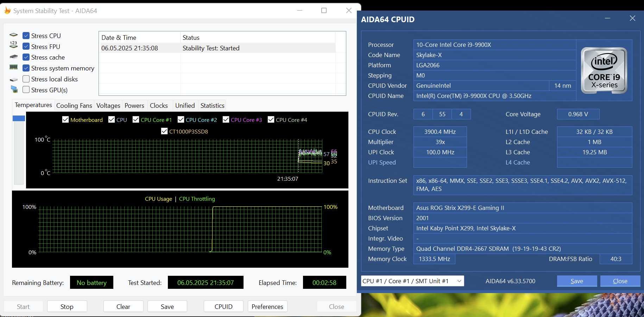Hide CPU Core #1 temperature line
Viewport: 644px width, 317px height.
[x=136, y=120]
